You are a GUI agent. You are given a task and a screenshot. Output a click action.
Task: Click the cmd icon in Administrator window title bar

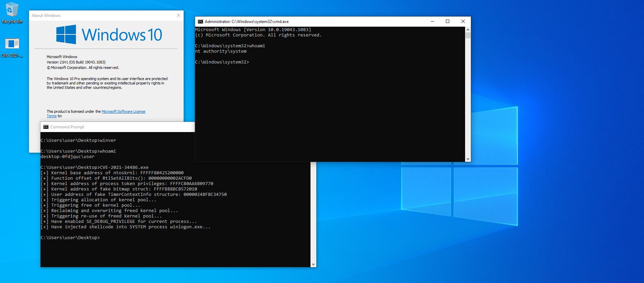coord(200,21)
